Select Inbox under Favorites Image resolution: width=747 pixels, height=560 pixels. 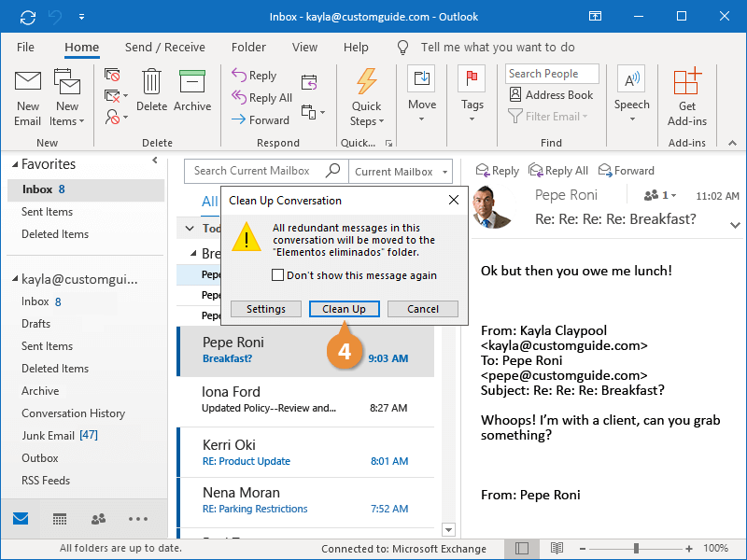(x=86, y=189)
